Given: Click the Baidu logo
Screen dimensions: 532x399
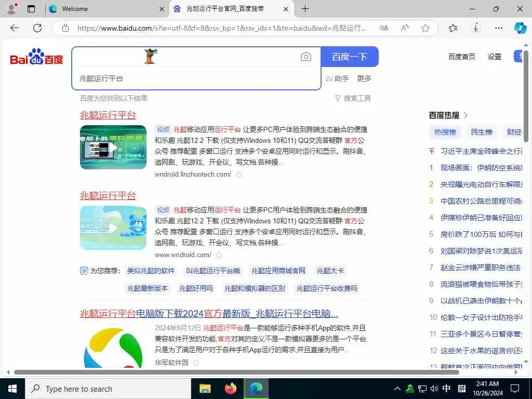Looking at the screenshot, I should [37, 57].
